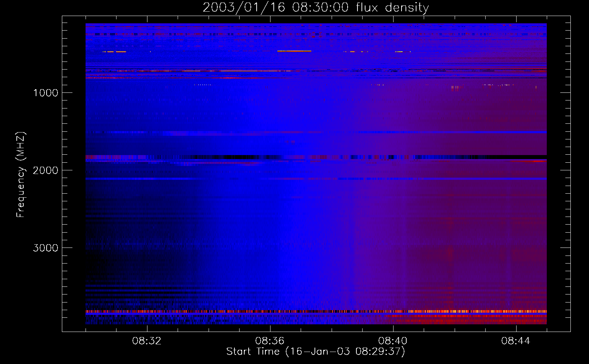Click the 08:40 time axis label

[x=393, y=341]
